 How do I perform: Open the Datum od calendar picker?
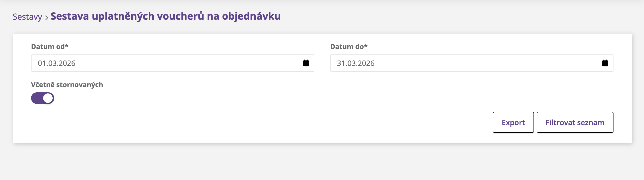(306, 63)
